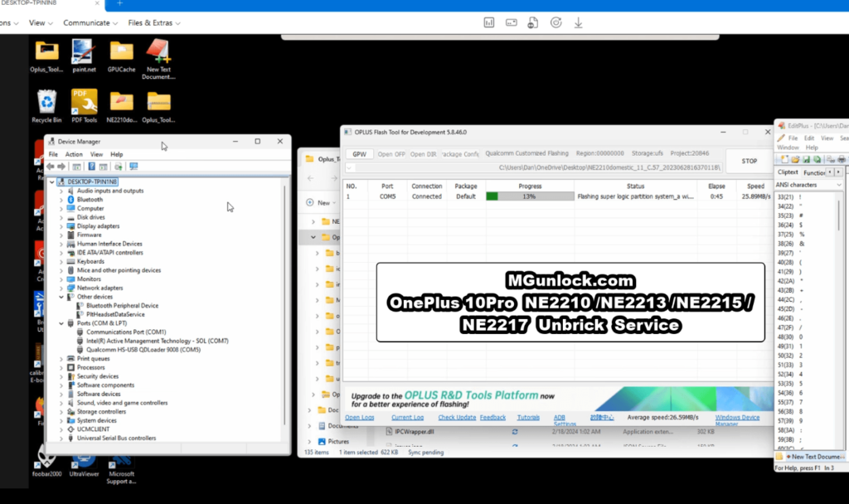Click the EditPlus character list scrollbar
849x504 pixels.
pos(841,216)
